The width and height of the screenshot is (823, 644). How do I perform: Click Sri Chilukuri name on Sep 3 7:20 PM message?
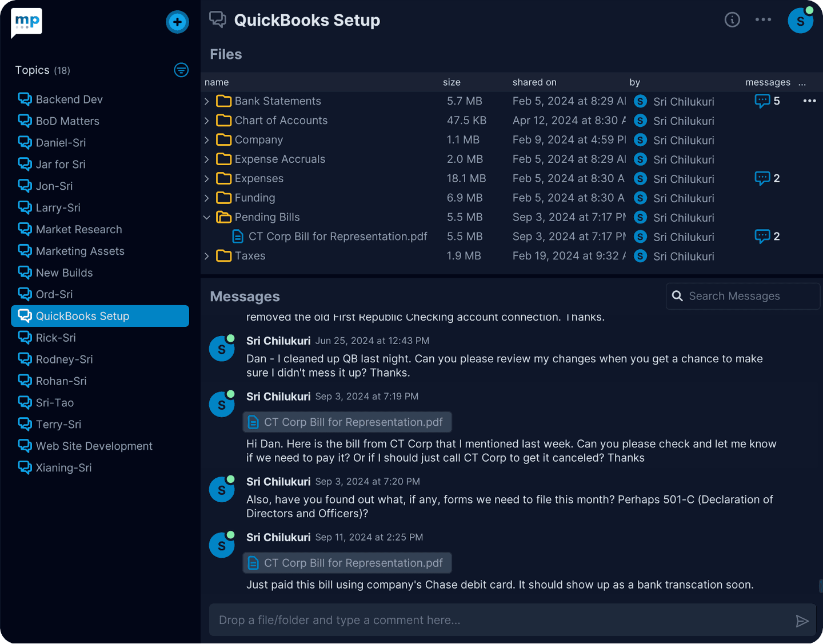(x=278, y=482)
